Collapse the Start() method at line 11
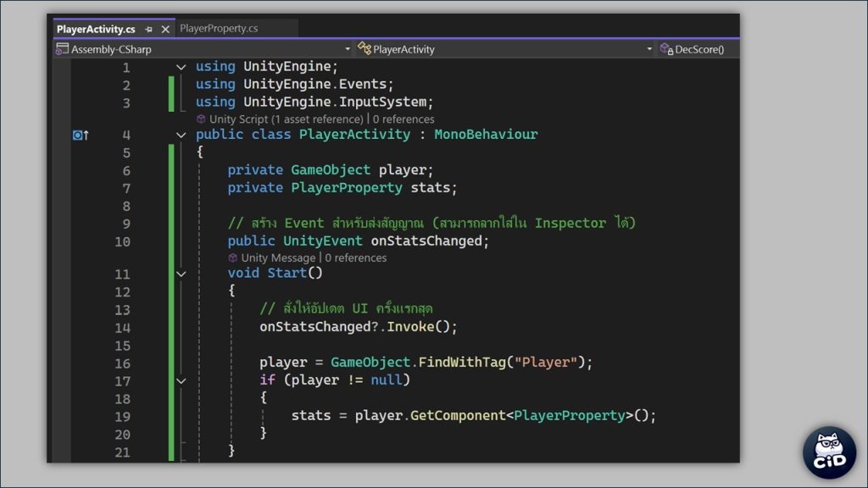The image size is (868, 488). coord(181,274)
